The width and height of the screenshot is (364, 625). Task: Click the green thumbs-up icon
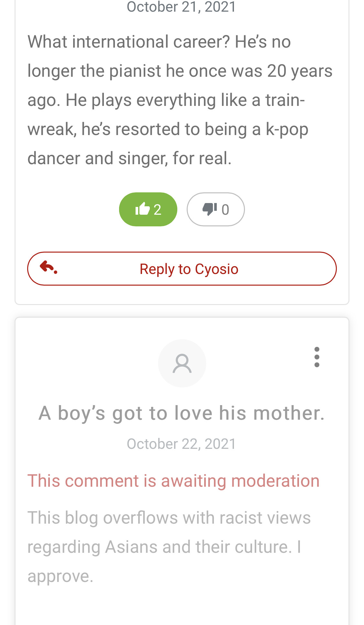[142, 209]
